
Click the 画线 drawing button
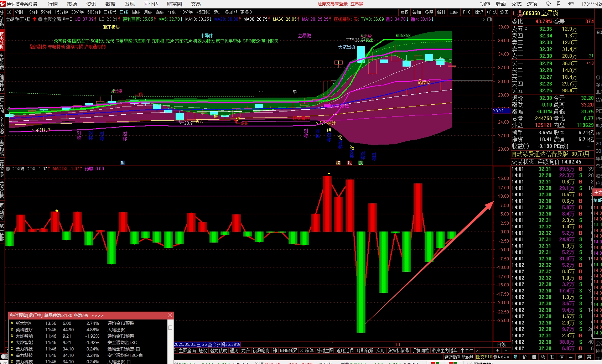click(454, 12)
